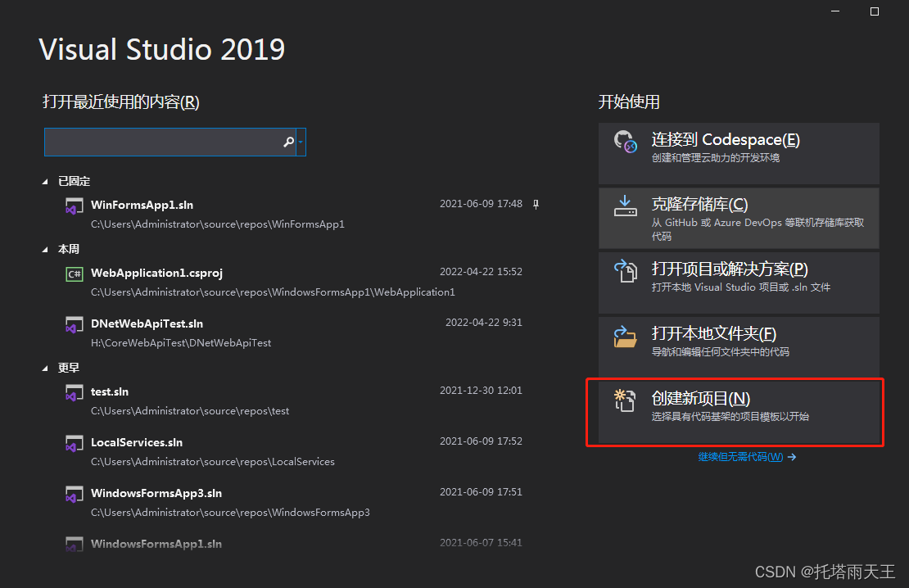Click the search magnifier icon in recent box

[x=288, y=142]
